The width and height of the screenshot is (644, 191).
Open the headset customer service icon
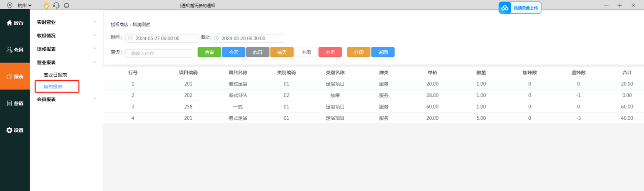pyautogui.click(x=56, y=5)
